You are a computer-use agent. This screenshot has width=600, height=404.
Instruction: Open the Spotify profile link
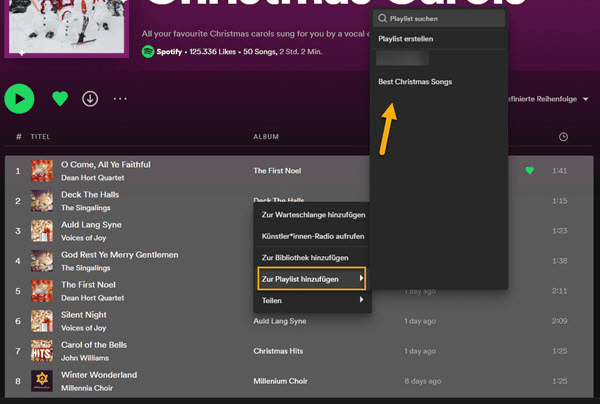tap(169, 52)
